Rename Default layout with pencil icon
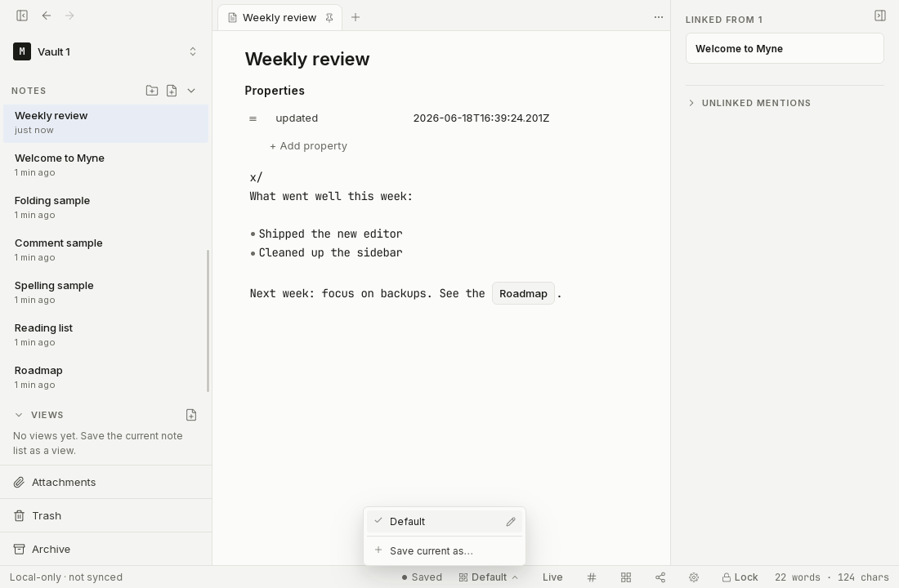This screenshot has height=588, width=899. [x=511, y=522]
